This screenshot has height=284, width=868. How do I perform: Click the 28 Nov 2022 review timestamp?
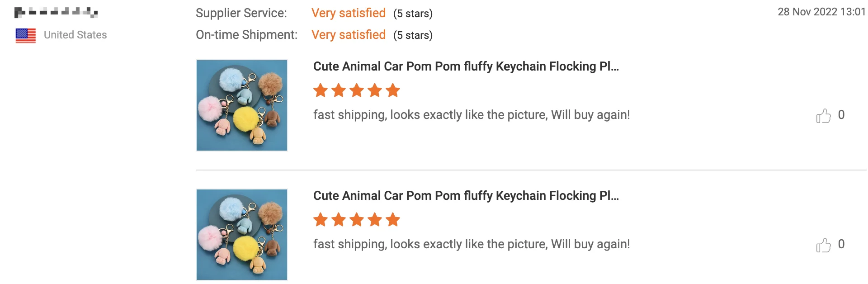[821, 12]
